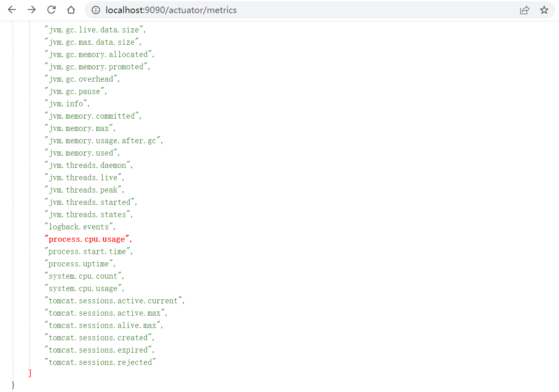Click the closing curly brace

pyautogui.click(x=13, y=385)
